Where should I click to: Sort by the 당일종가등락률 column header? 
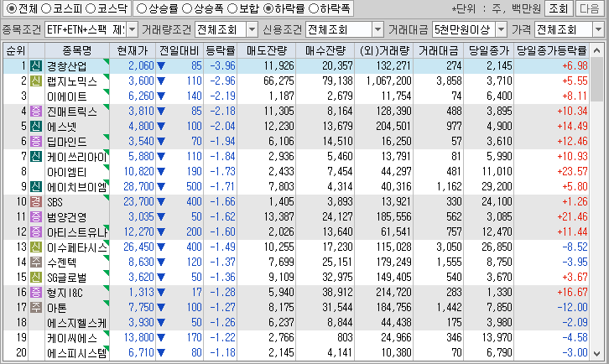(x=551, y=50)
